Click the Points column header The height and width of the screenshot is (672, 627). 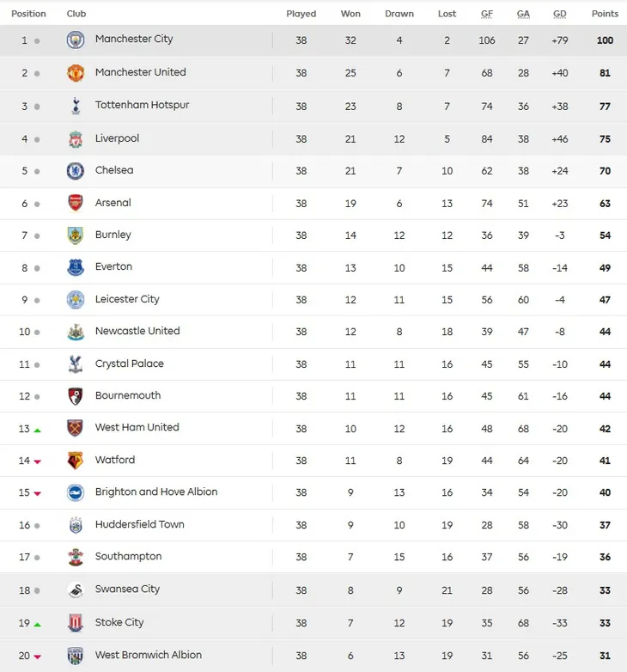pos(605,14)
